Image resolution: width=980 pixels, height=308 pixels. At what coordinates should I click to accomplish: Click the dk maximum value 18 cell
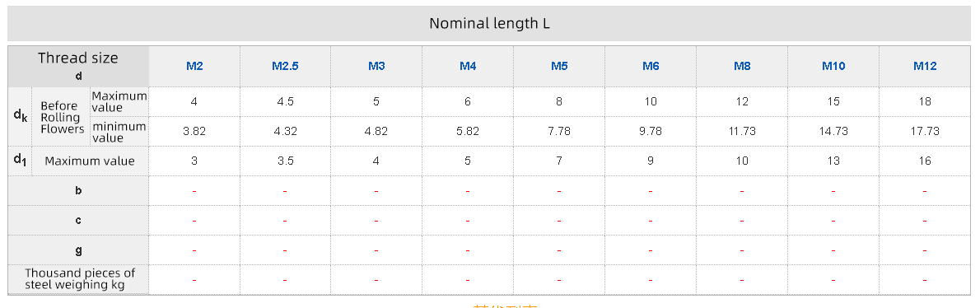[x=925, y=102]
